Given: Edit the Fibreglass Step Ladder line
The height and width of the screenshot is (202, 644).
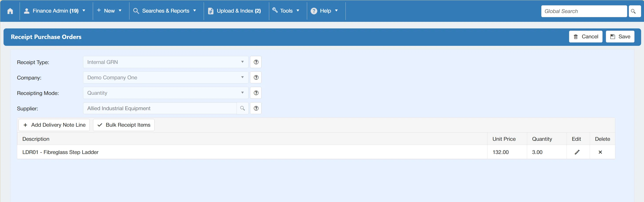Looking at the screenshot, I should (x=577, y=152).
